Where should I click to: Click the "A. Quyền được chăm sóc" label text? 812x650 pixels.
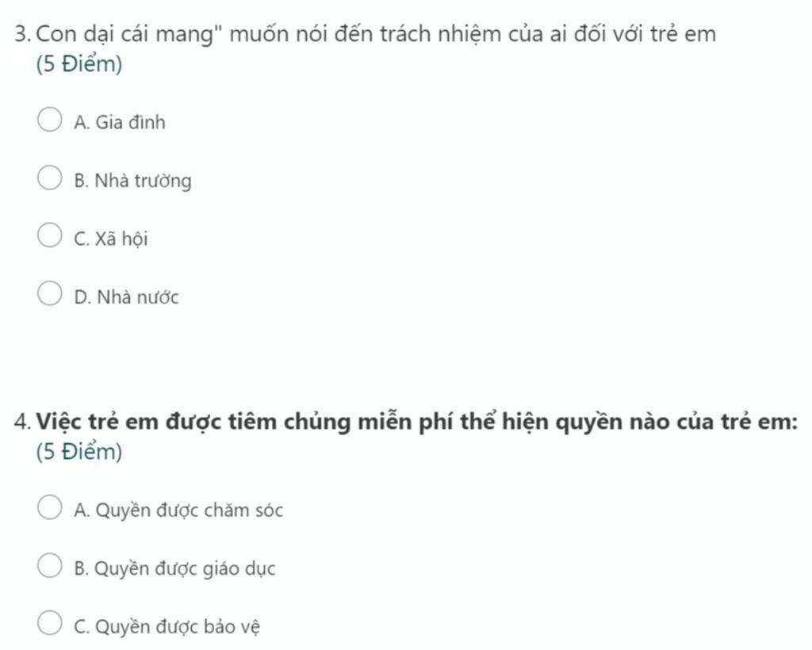click(178, 510)
